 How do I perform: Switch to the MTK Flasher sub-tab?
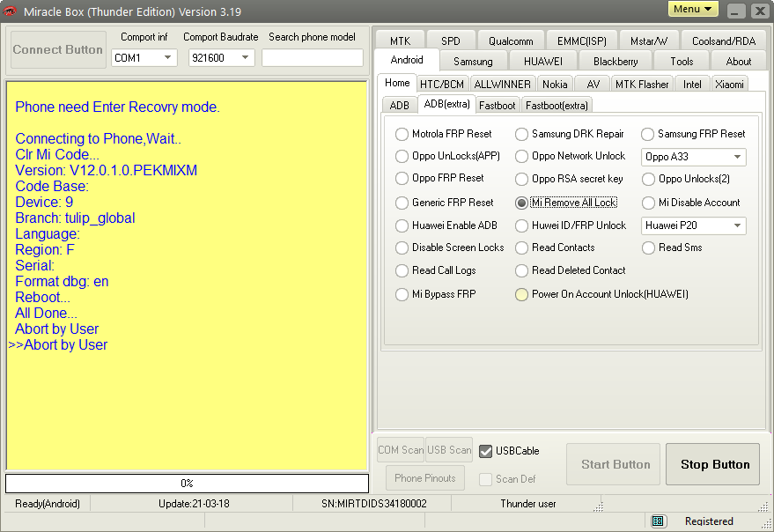[x=642, y=84]
